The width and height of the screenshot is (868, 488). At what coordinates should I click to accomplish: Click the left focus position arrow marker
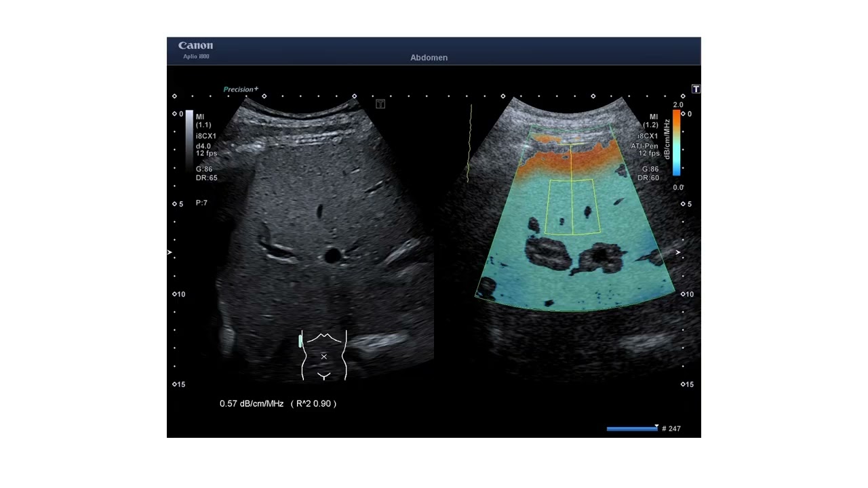pos(170,252)
